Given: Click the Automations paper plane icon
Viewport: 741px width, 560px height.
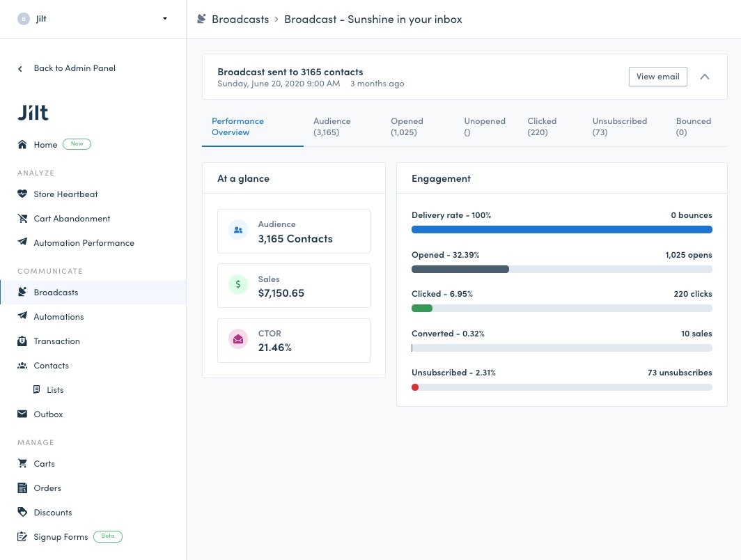Looking at the screenshot, I should (x=22, y=316).
